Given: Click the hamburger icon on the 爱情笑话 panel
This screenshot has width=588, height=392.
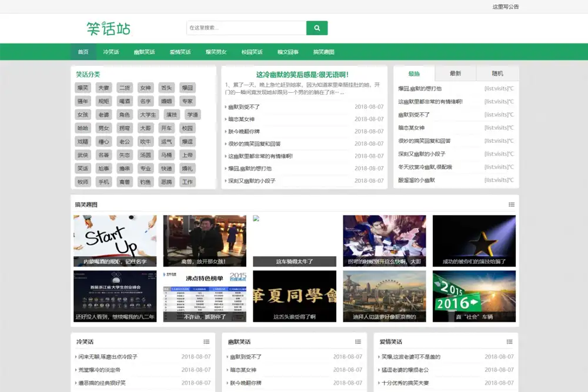Looking at the screenshot, I should [510, 341].
